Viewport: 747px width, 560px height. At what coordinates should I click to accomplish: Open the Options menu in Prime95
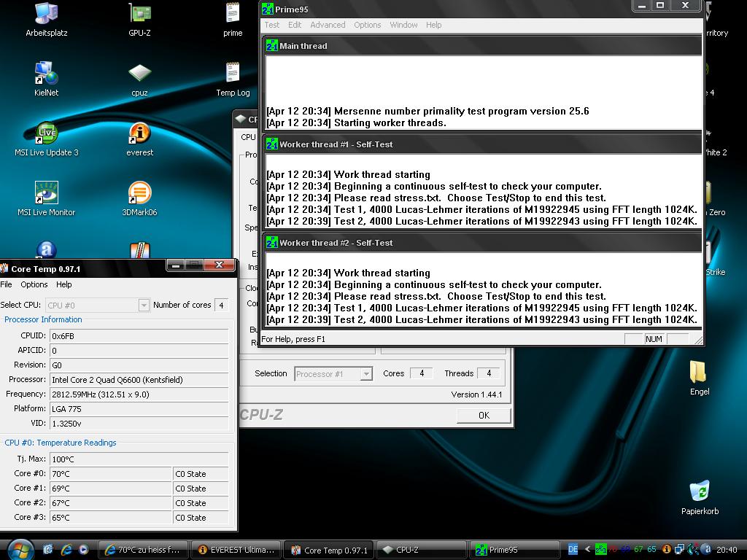368,25
